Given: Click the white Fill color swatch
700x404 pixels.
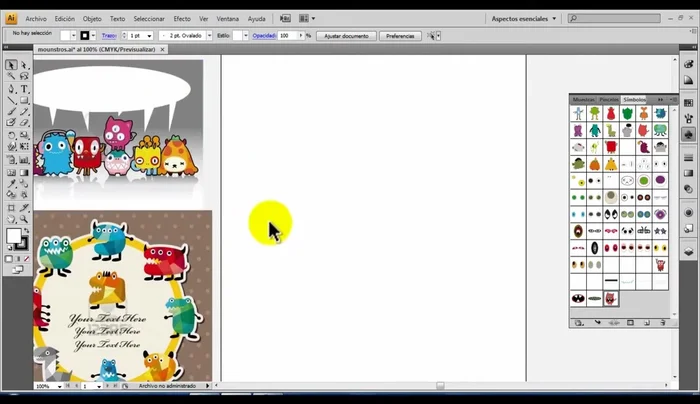Looking at the screenshot, I should (14, 236).
